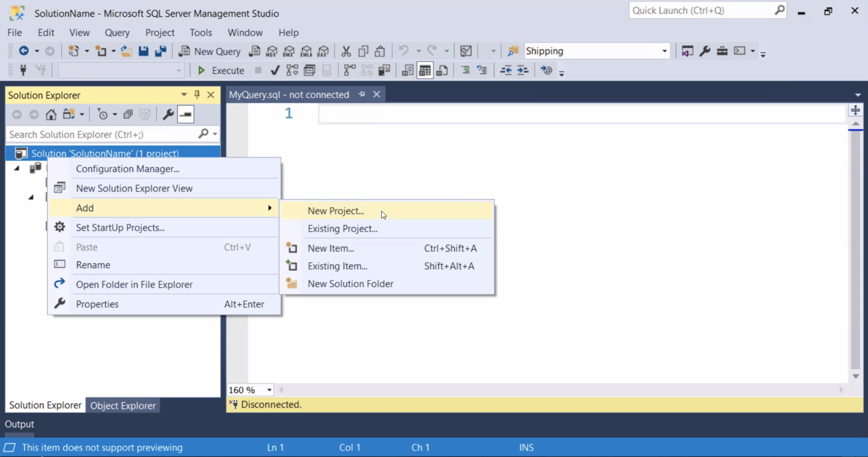The height and width of the screenshot is (457, 868).
Task: Open the Shipping find combo box dropdown
Action: [665, 51]
